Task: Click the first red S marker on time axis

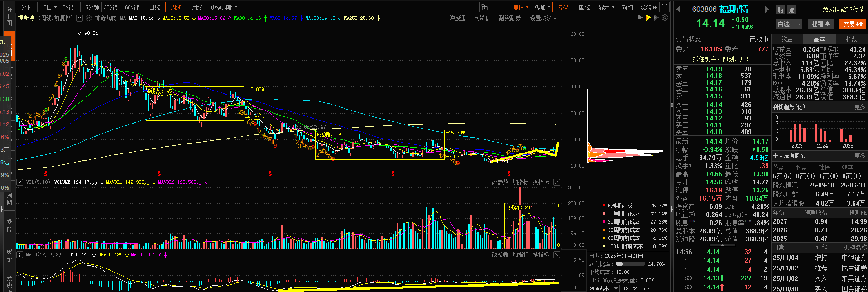Action: tap(45, 173)
